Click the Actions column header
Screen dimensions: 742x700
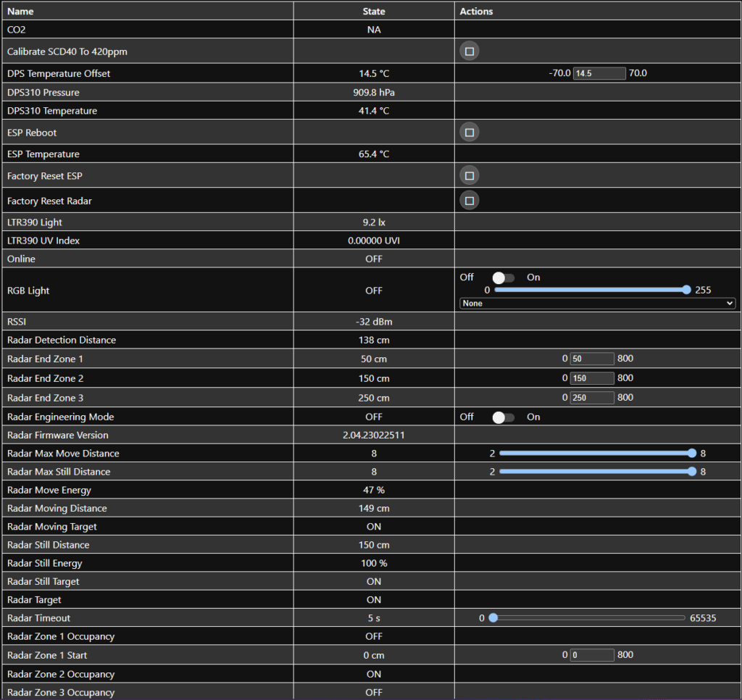(476, 12)
